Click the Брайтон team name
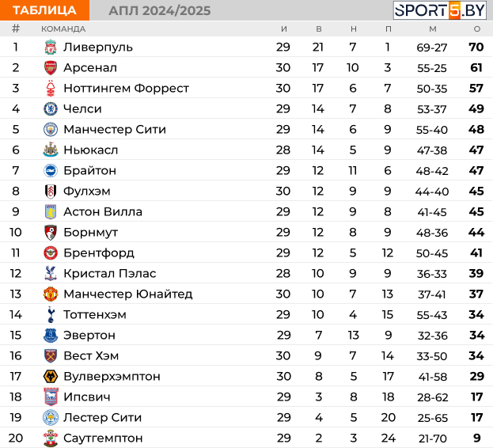 (90, 170)
